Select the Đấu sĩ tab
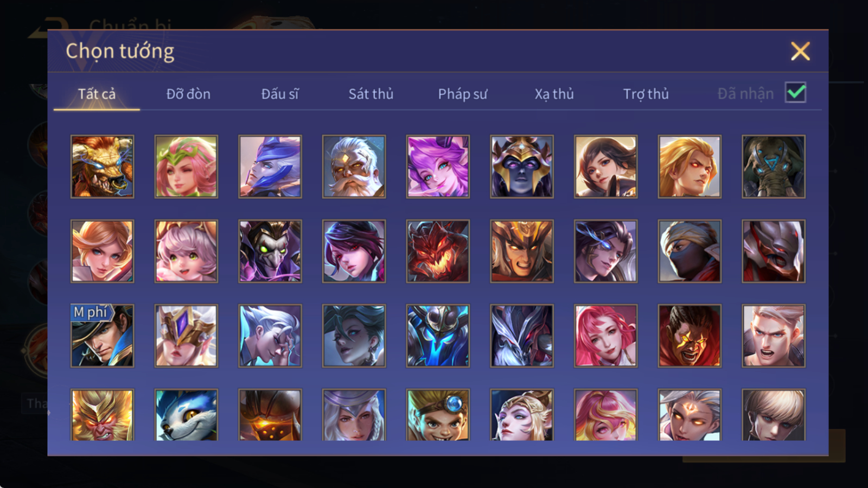868x488 pixels. tap(280, 94)
